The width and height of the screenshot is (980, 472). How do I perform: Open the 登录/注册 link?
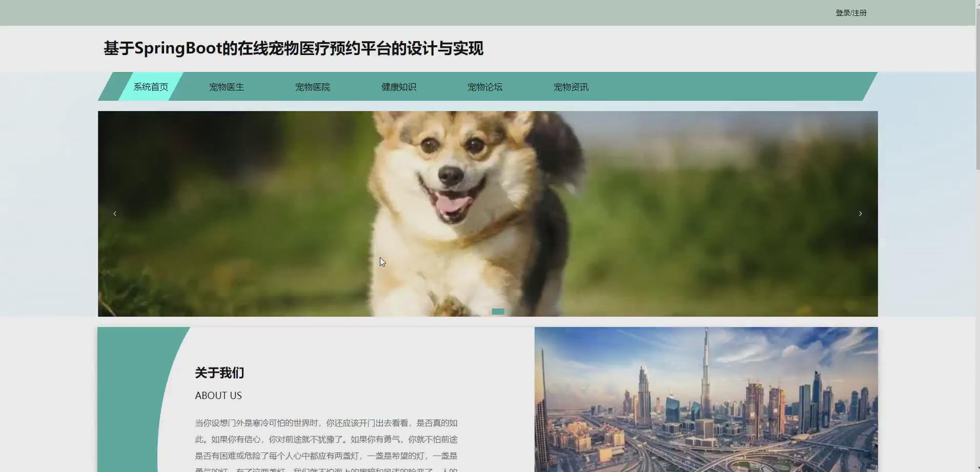click(x=851, y=12)
